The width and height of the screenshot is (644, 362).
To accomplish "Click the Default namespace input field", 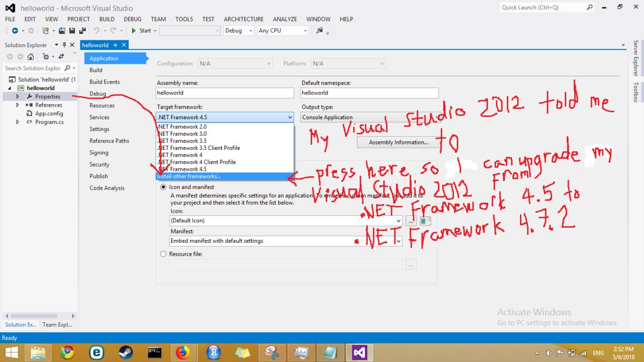I will pyautogui.click(x=370, y=93).
